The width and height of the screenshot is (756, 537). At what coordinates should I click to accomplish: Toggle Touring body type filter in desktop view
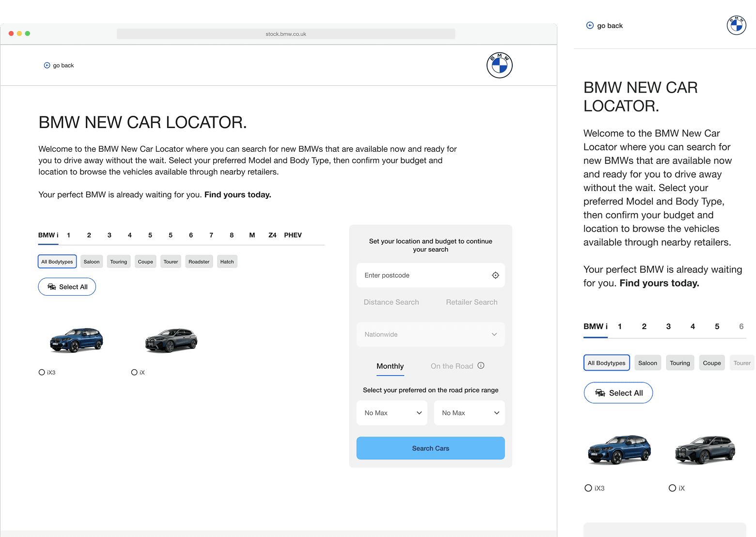(119, 262)
